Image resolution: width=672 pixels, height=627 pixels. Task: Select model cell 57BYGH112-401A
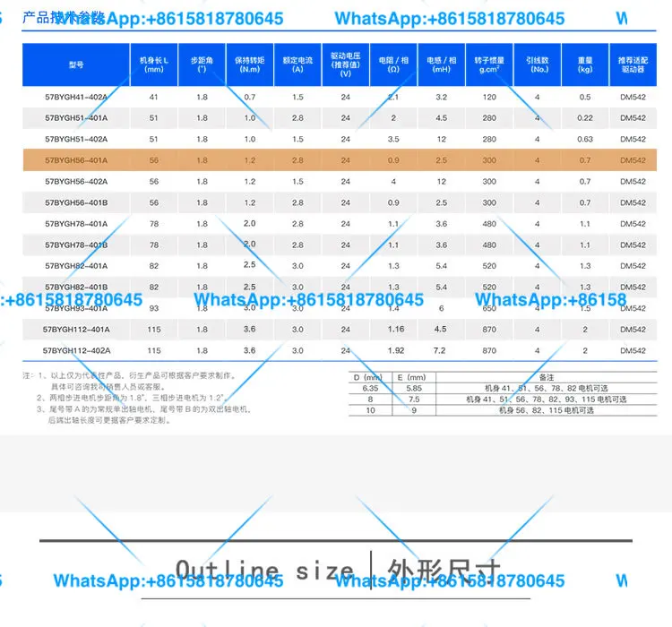[76, 330]
